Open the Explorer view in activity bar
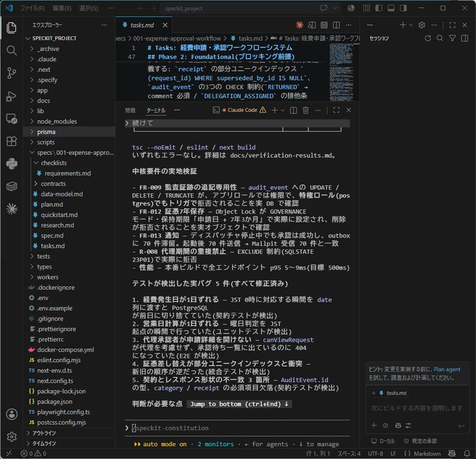Image resolution: width=476 pixels, height=459 pixels. point(11,28)
